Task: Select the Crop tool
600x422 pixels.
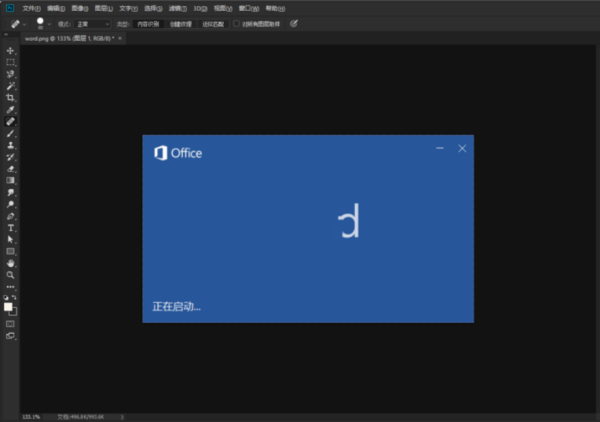Action: point(10,98)
